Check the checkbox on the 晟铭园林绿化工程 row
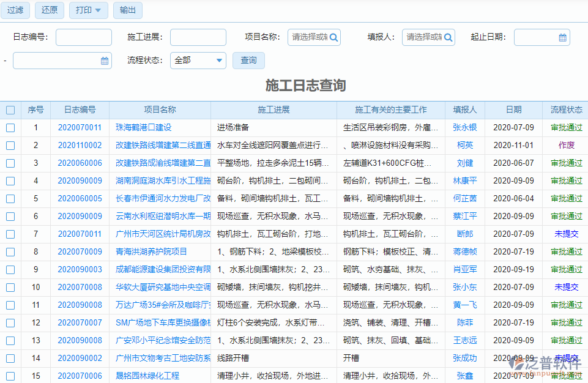The image size is (588, 383). click(x=10, y=375)
